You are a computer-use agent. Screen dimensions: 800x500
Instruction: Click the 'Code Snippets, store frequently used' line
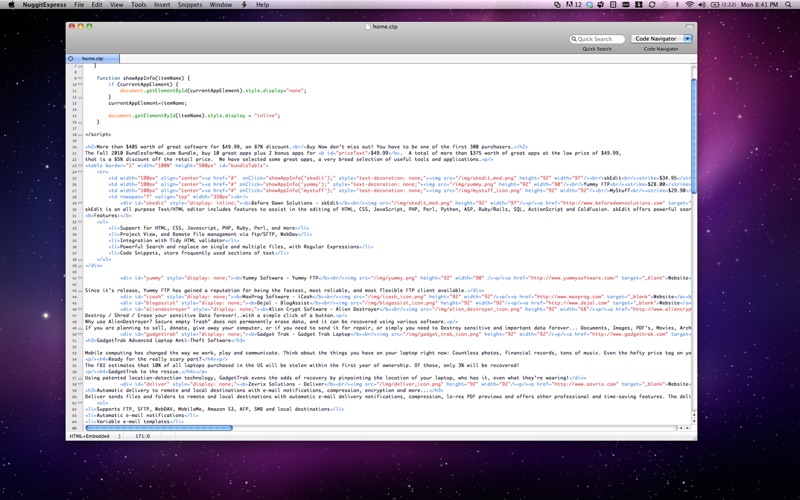tap(199, 253)
